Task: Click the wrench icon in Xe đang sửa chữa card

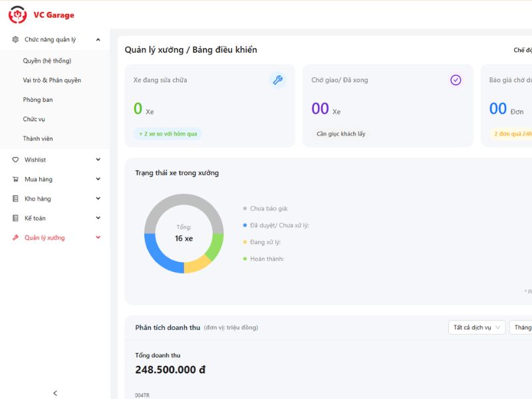Action: click(x=278, y=80)
